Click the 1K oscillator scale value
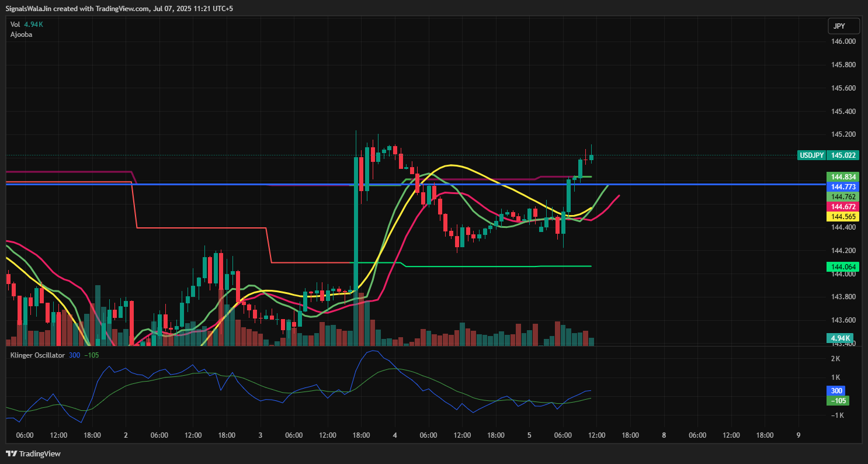The image size is (868, 464). click(836, 378)
